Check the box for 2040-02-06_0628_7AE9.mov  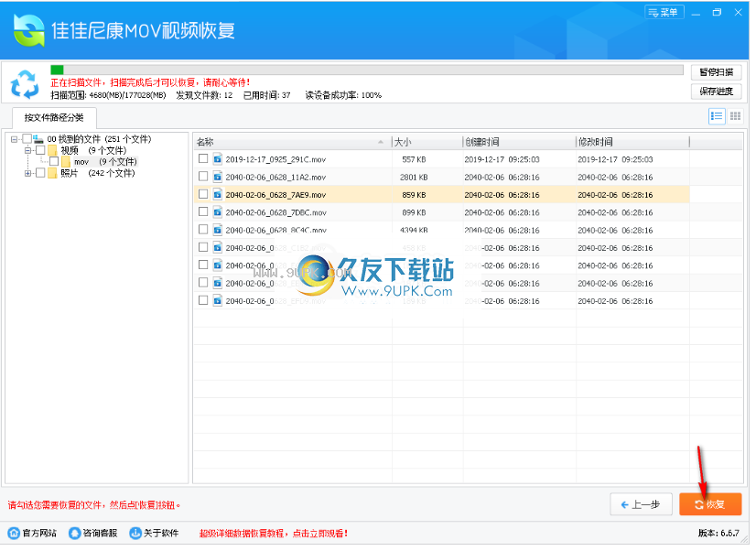(x=203, y=194)
